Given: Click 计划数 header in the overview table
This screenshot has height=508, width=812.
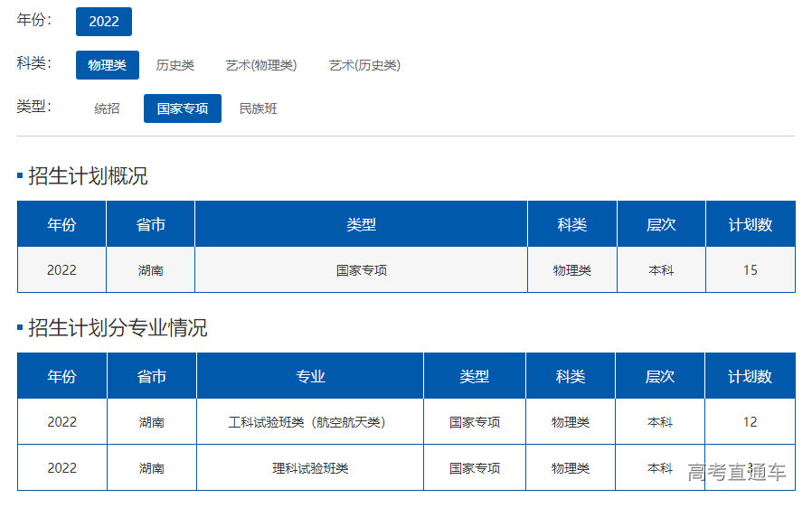Looking at the screenshot, I should click(x=750, y=224).
